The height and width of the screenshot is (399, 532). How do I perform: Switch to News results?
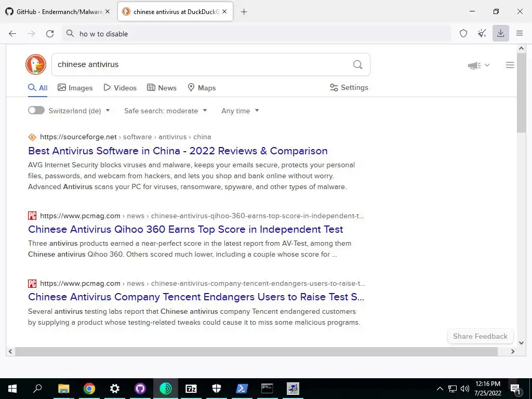tap(162, 88)
